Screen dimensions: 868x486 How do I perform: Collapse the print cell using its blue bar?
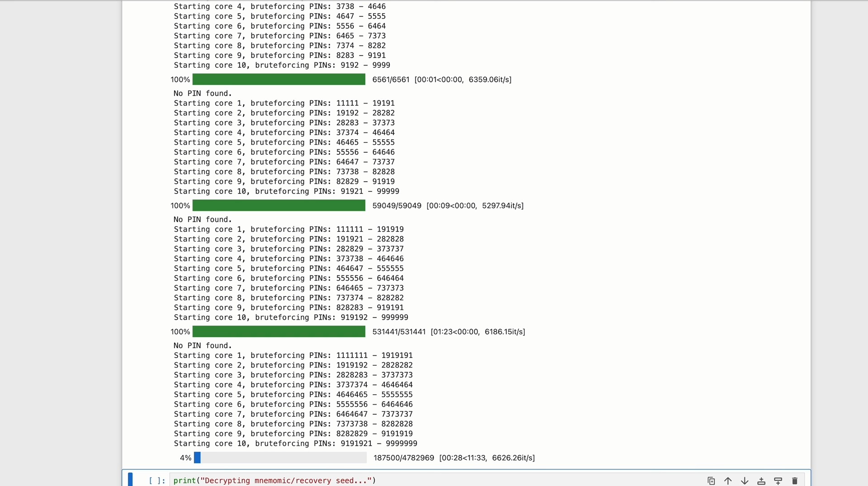pyautogui.click(x=130, y=479)
